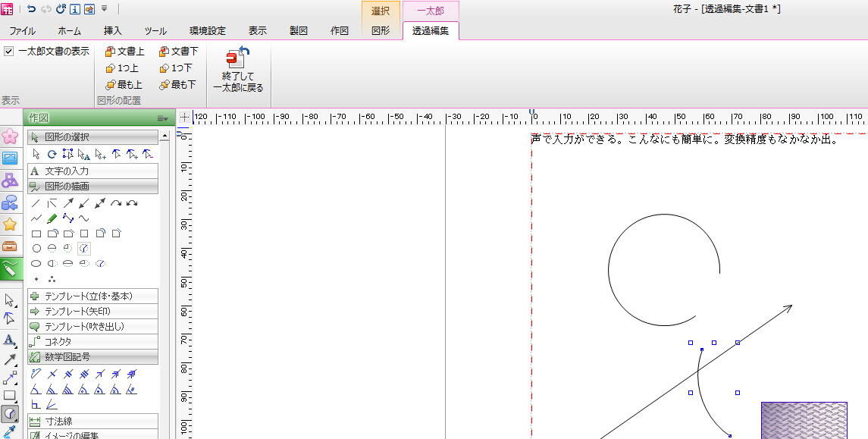Expand テンプレート(矢印) section

point(92,311)
